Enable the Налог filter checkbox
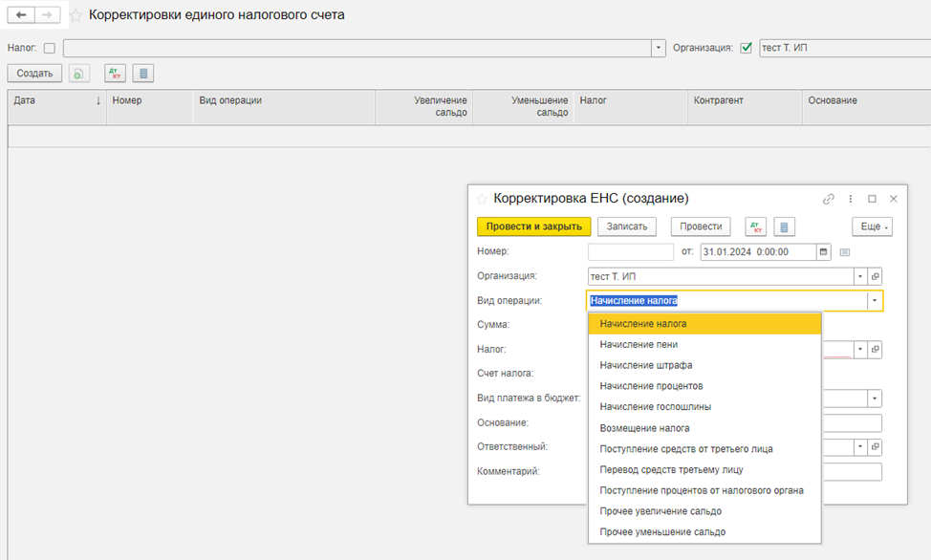 click(50, 48)
